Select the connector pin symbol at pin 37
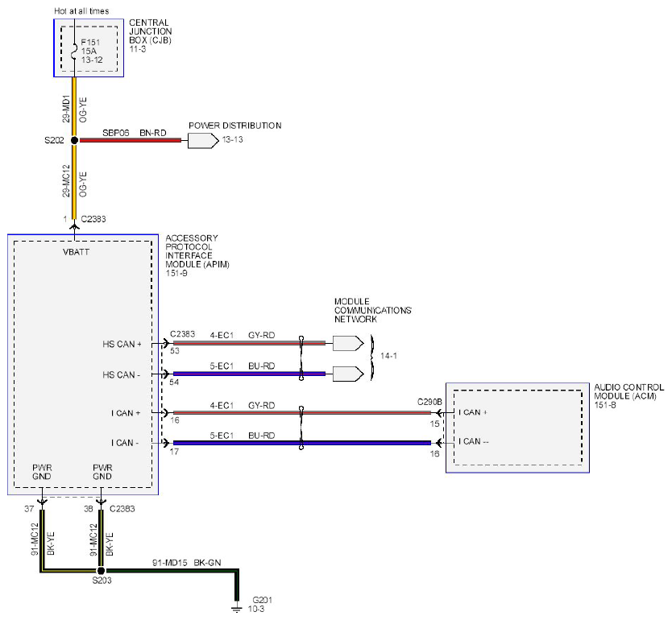This screenshot has width=672, height=620. (42, 502)
